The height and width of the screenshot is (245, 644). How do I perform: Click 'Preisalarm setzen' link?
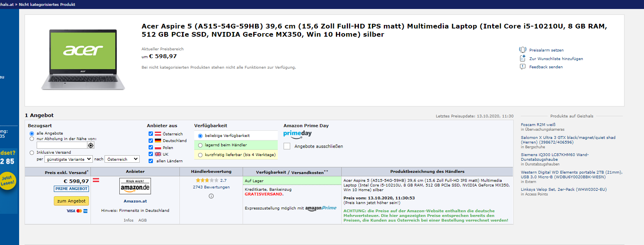coord(546,50)
